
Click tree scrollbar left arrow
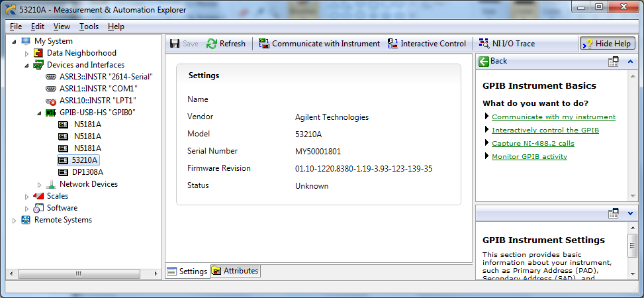tap(11, 273)
